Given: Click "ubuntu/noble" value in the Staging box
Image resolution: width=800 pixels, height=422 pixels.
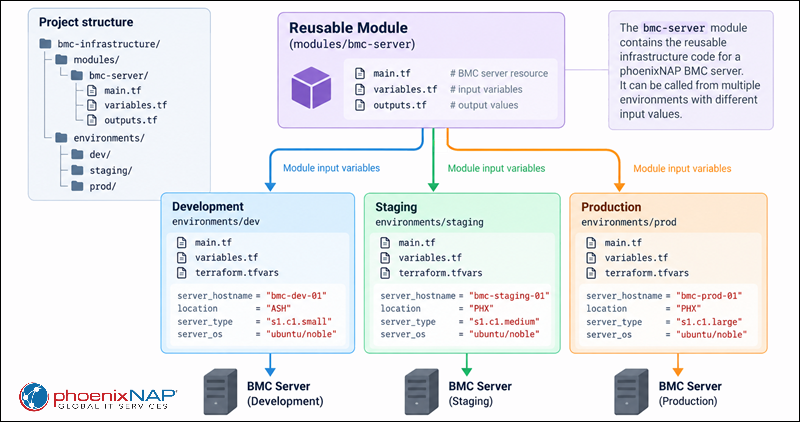Looking at the screenshot, I should point(505,334).
